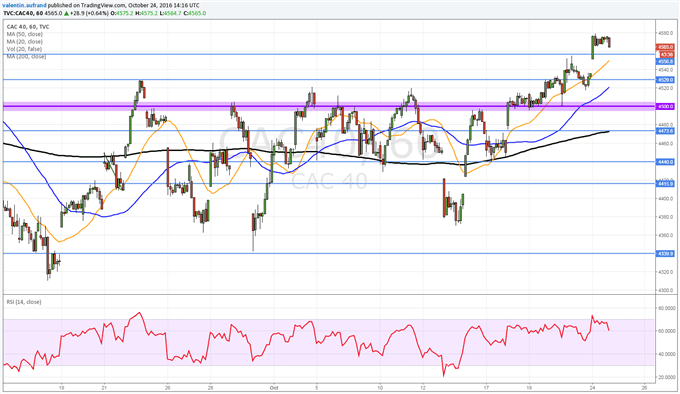Click the '10' date on the time axis
The height and width of the screenshot is (394, 680).
(380, 387)
